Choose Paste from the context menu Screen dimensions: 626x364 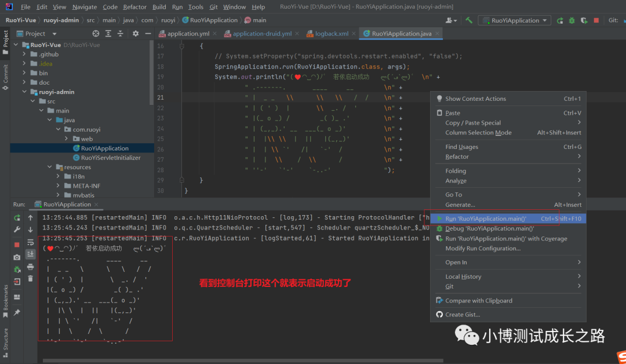click(508, 113)
